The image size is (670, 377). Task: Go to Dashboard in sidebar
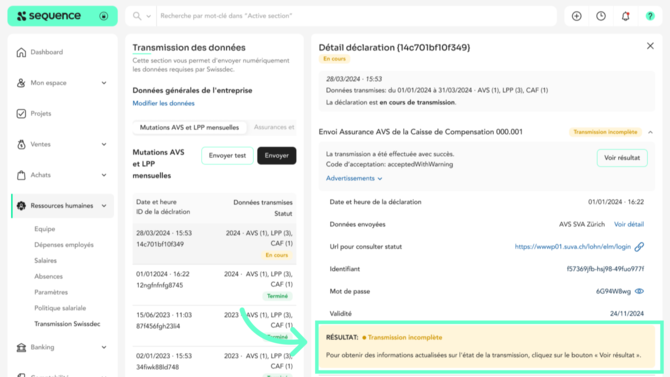(47, 52)
